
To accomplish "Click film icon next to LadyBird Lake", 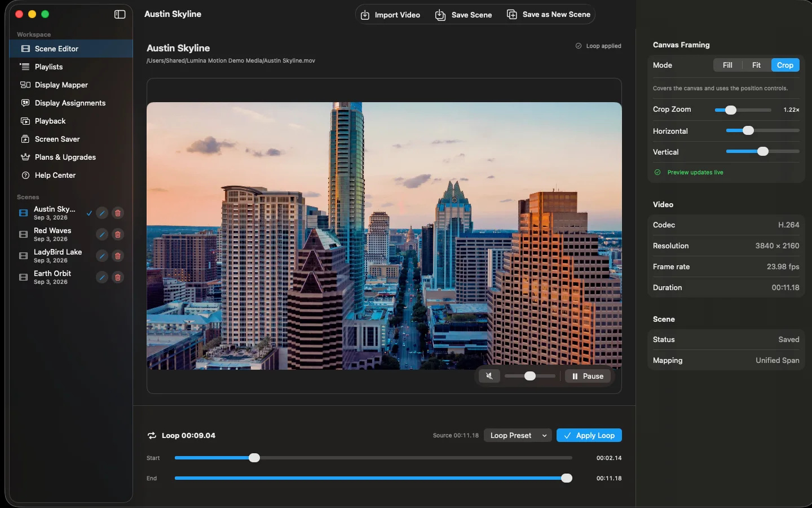I will (x=23, y=256).
